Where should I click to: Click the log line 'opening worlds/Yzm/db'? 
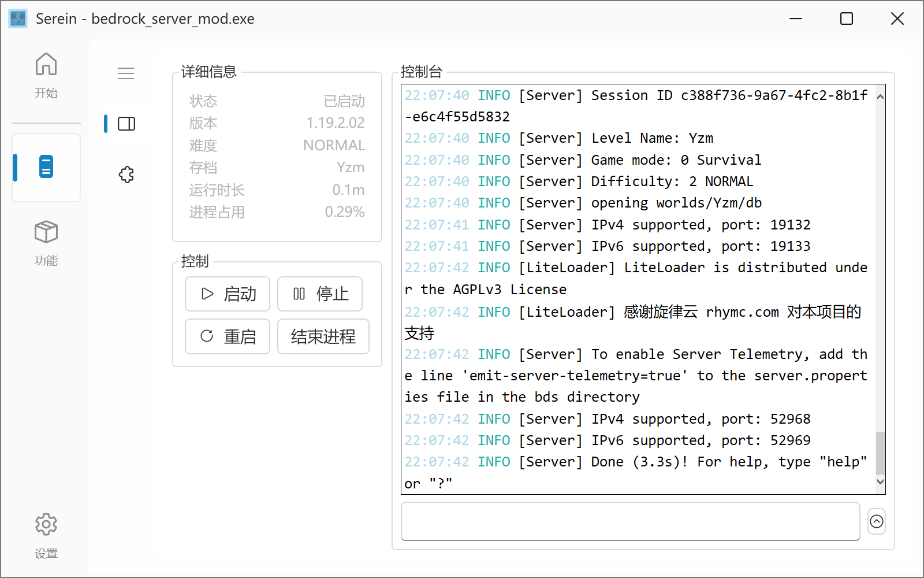point(583,203)
